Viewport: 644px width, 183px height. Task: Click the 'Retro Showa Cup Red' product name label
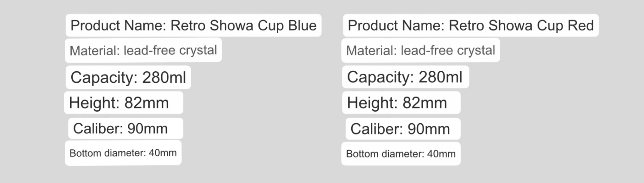471,25
